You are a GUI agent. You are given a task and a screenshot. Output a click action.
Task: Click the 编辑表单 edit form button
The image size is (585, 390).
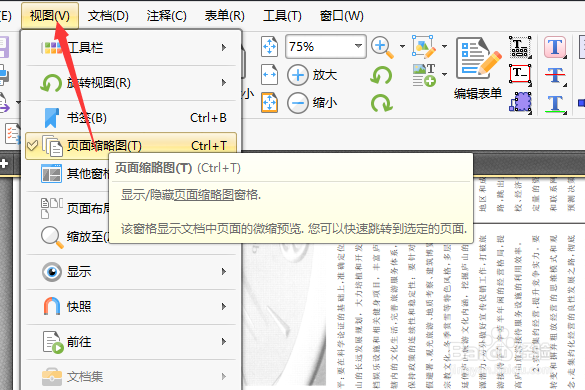(x=478, y=69)
